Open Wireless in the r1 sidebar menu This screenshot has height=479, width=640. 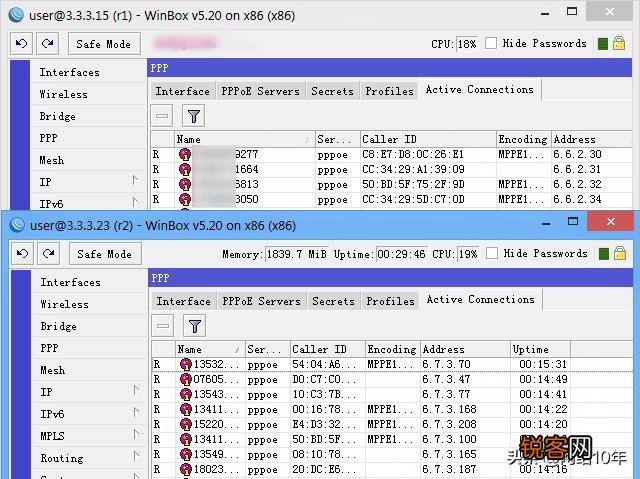[63, 94]
